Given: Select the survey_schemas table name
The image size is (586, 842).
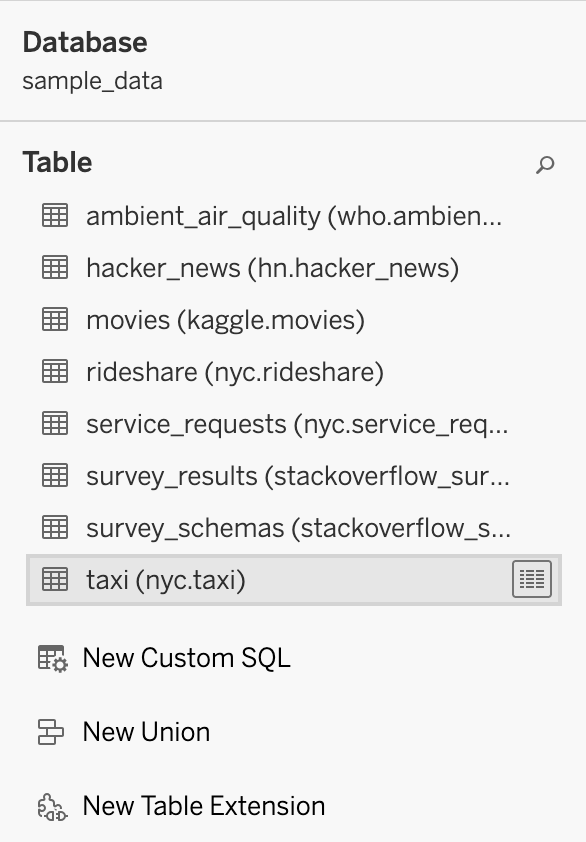Looking at the screenshot, I should pyautogui.click(x=298, y=528).
